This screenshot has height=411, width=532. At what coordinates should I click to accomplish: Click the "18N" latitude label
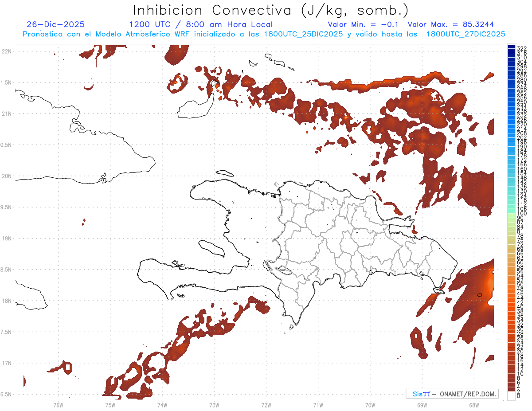point(7,301)
